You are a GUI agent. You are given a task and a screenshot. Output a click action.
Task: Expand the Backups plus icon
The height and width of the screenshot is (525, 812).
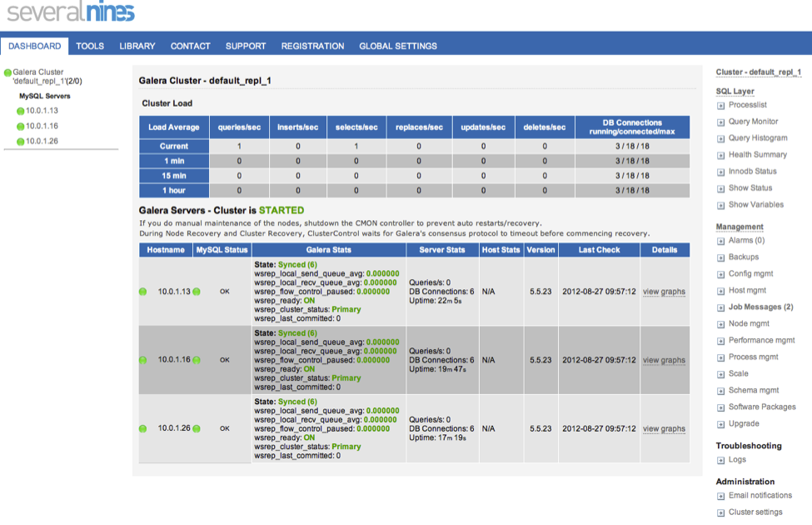click(720, 257)
